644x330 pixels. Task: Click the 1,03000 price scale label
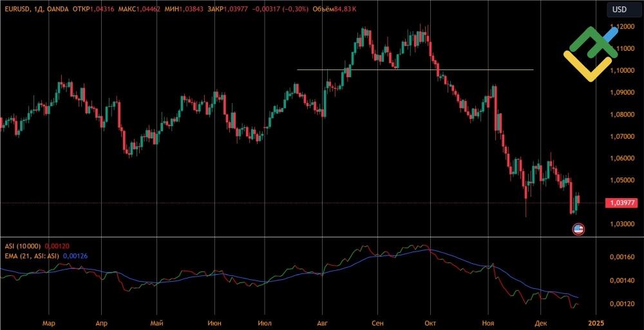pos(623,224)
